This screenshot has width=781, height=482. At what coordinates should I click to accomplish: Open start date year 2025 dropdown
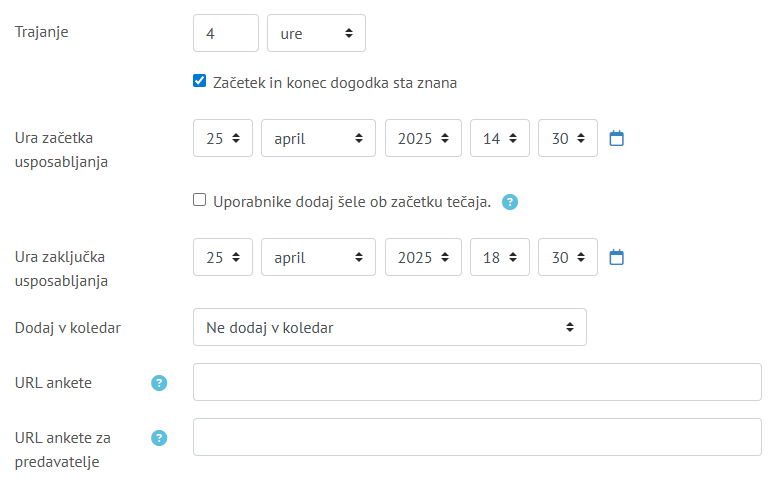click(x=423, y=138)
